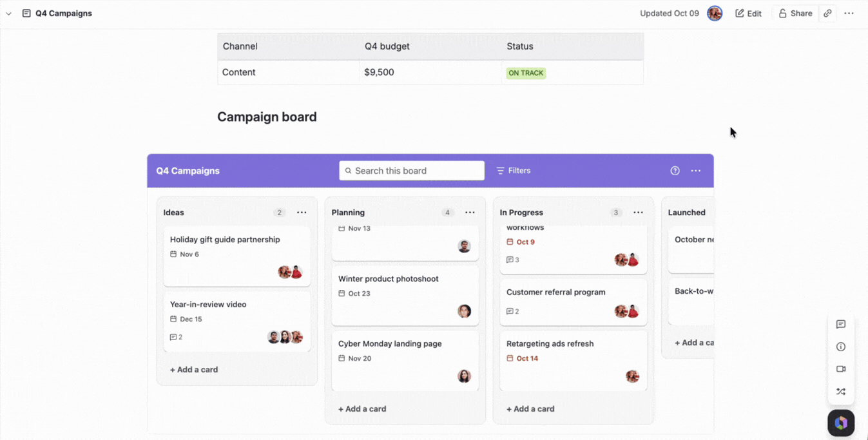Image resolution: width=868 pixels, height=440 pixels.
Task: Open board menu ellipsis in purple header
Action: tap(696, 171)
